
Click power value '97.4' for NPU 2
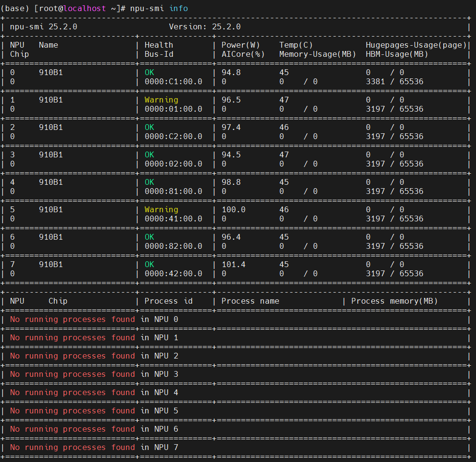coord(231,128)
